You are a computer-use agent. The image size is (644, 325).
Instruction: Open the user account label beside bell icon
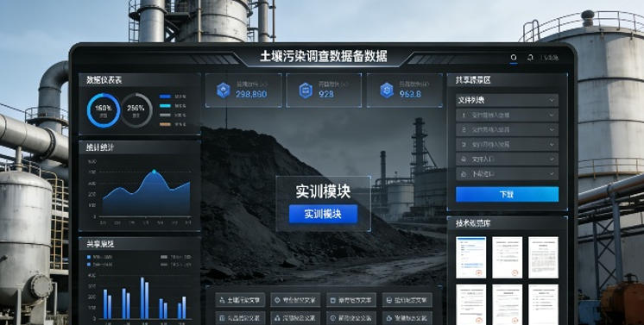point(550,58)
